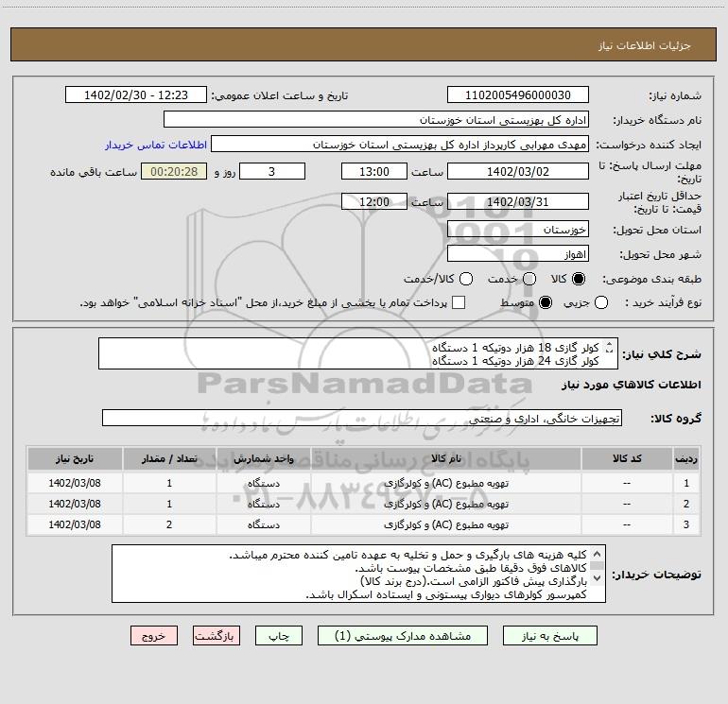728x704 pixels.
Task: Select the کالا radio button
Action: click(579, 279)
